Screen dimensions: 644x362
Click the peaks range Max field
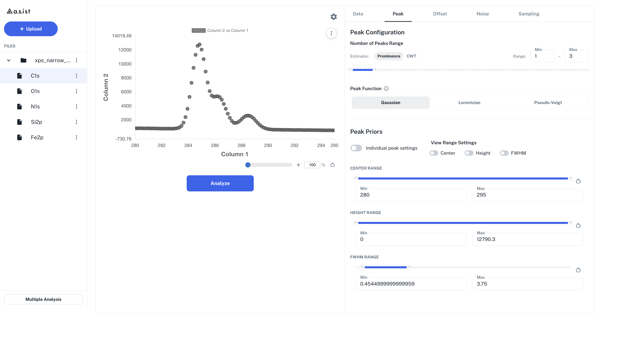576,56
